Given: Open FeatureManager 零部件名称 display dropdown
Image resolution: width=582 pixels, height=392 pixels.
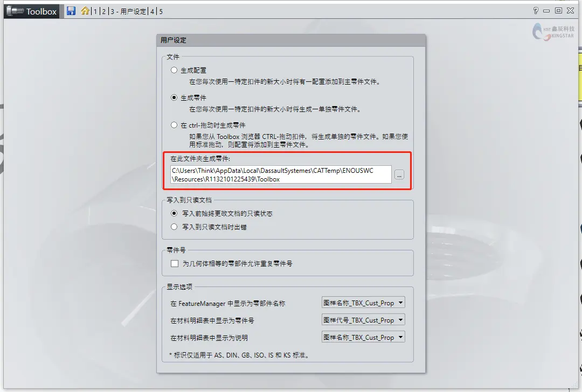Looking at the screenshot, I should [363, 303].
